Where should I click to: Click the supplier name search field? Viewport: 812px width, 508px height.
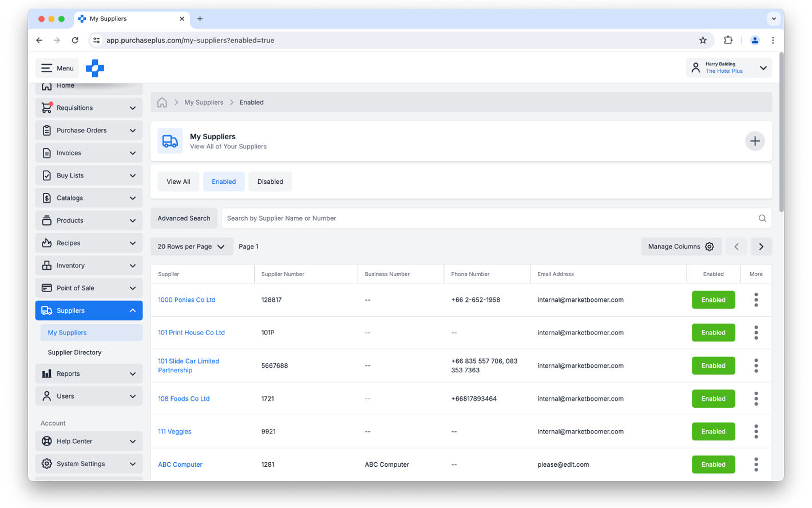tap(486, 218)
